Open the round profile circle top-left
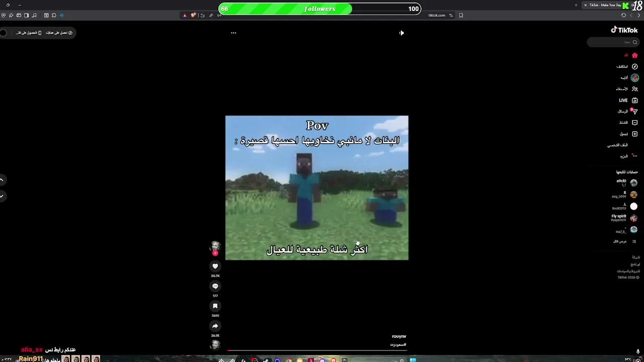The height and width of the screenshot is (362, 644). coord(3,33)
